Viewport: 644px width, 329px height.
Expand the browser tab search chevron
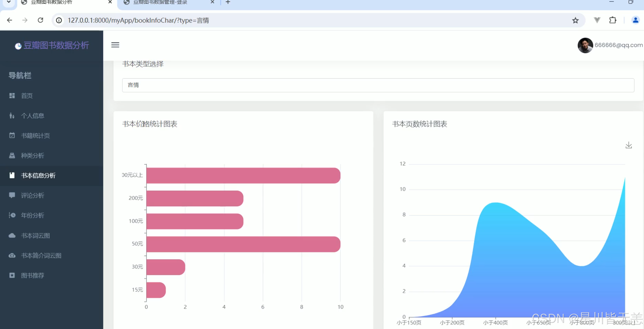coord(9,2)
